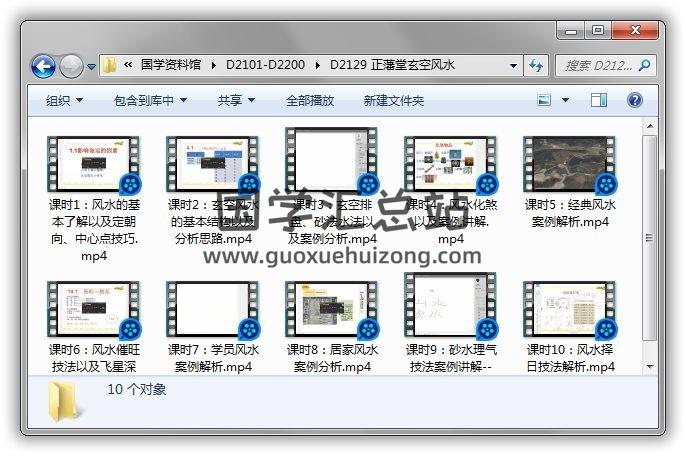686x456 pixels.
Task: Select 国学资料馆 breadcrumb
Action: click(171, 65)
